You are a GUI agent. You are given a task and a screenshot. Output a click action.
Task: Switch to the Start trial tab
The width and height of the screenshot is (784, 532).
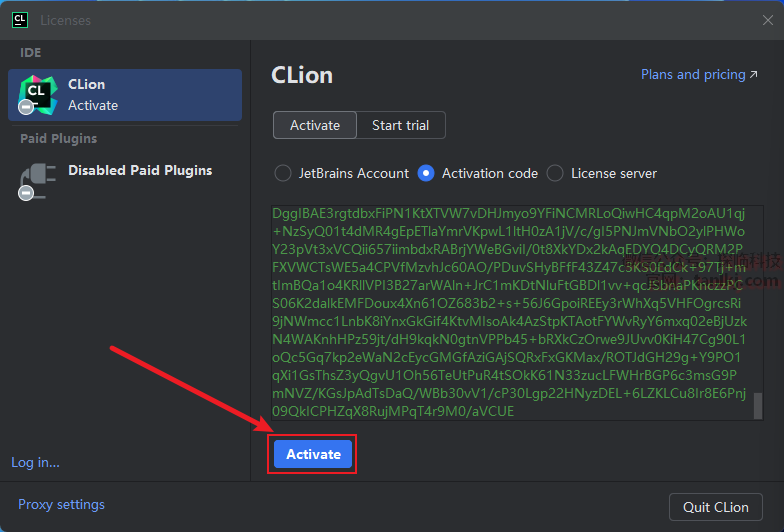tap(400, 125)
